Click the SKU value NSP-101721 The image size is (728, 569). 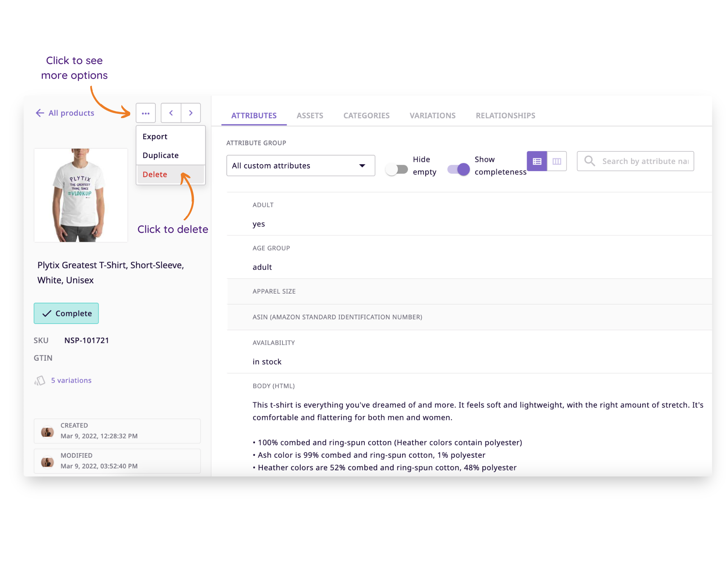tap(87, 341)
